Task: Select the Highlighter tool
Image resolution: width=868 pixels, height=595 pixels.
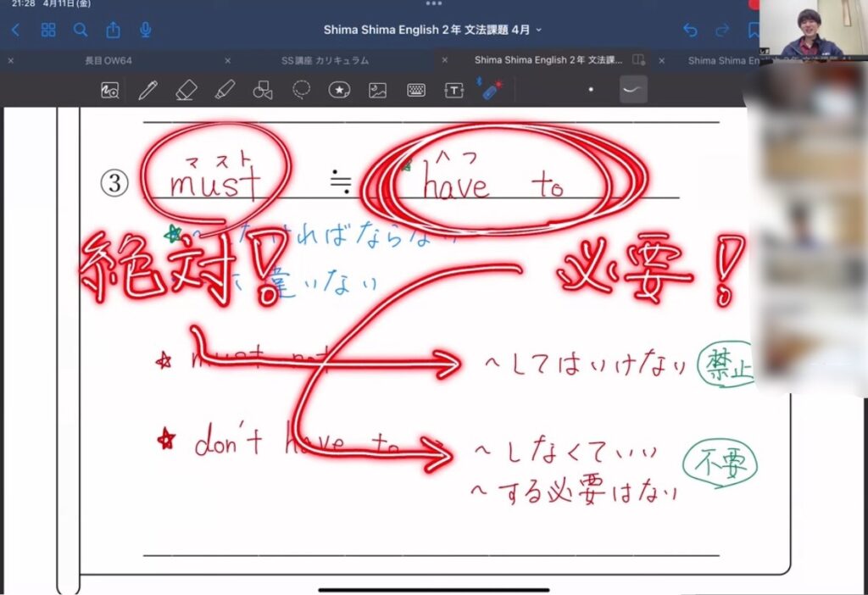Action: 224,90
